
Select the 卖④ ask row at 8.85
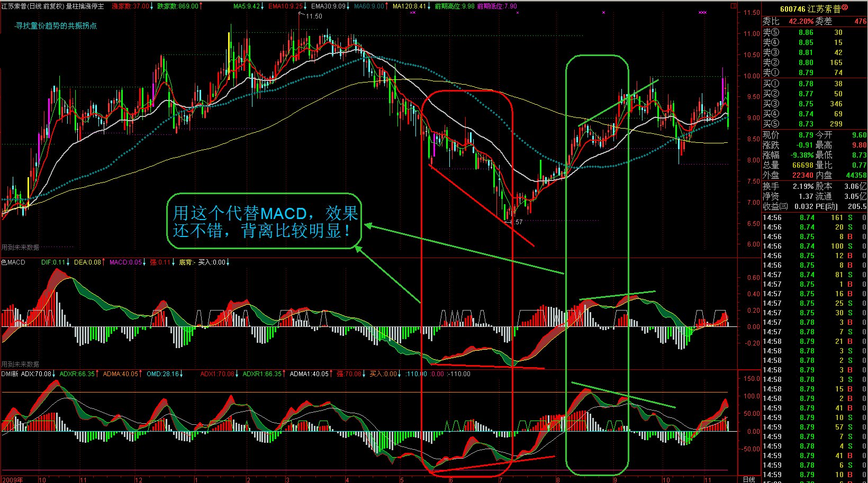[814, 42]
